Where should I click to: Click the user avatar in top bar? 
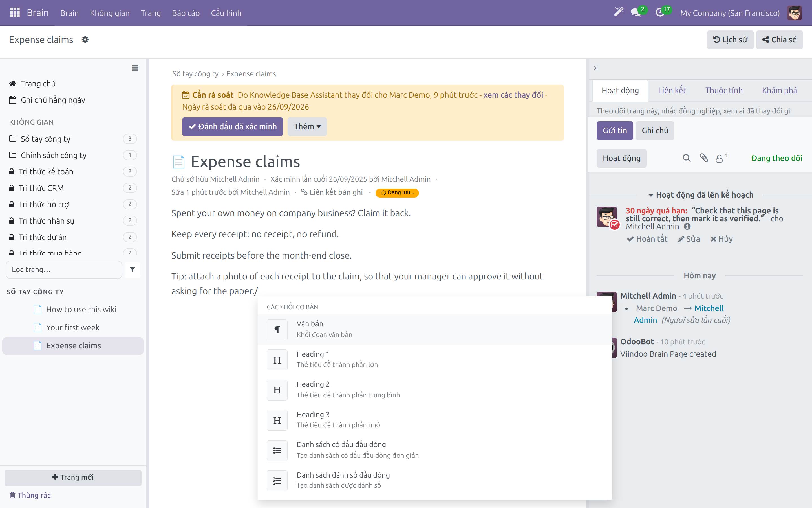point(795,13)
